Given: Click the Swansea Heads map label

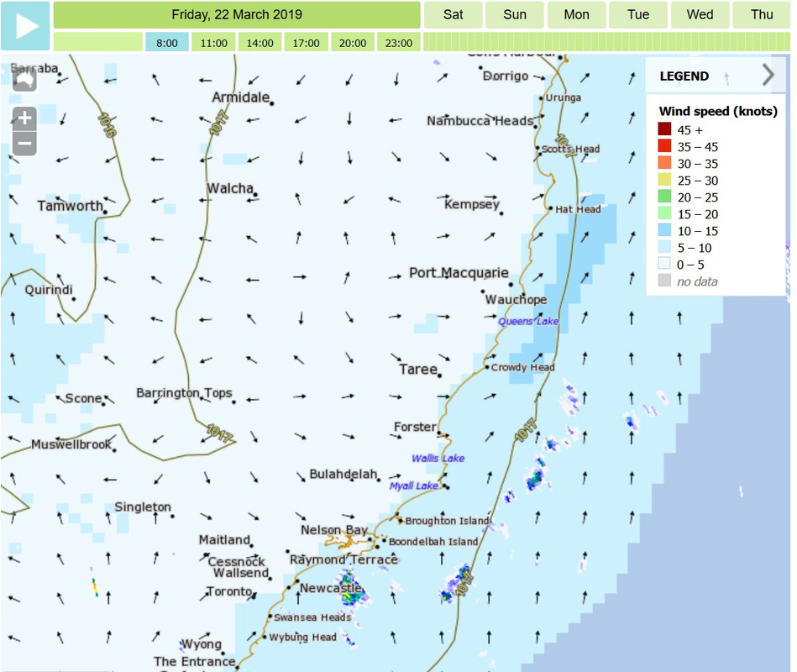Looking at the screenshot, I should (312, 617).
